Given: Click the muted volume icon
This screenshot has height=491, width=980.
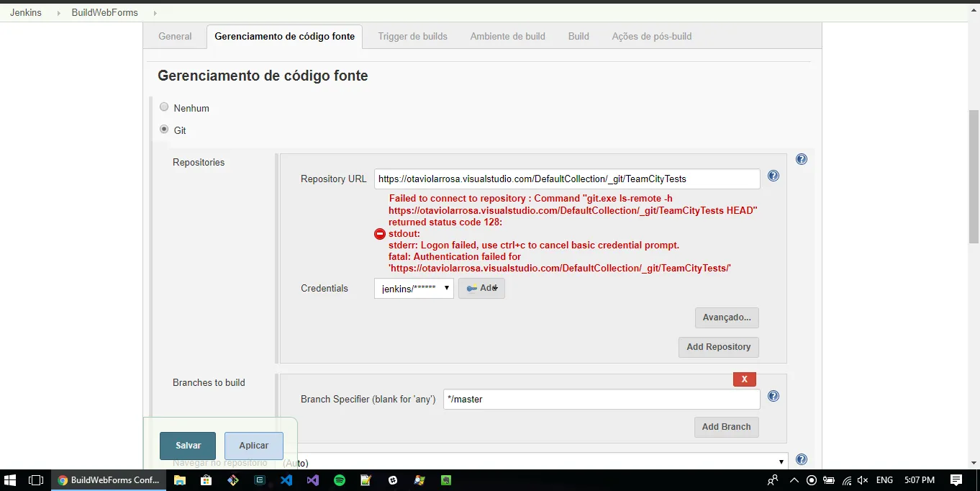Looking at the screenshot, I should coord(863,480).
